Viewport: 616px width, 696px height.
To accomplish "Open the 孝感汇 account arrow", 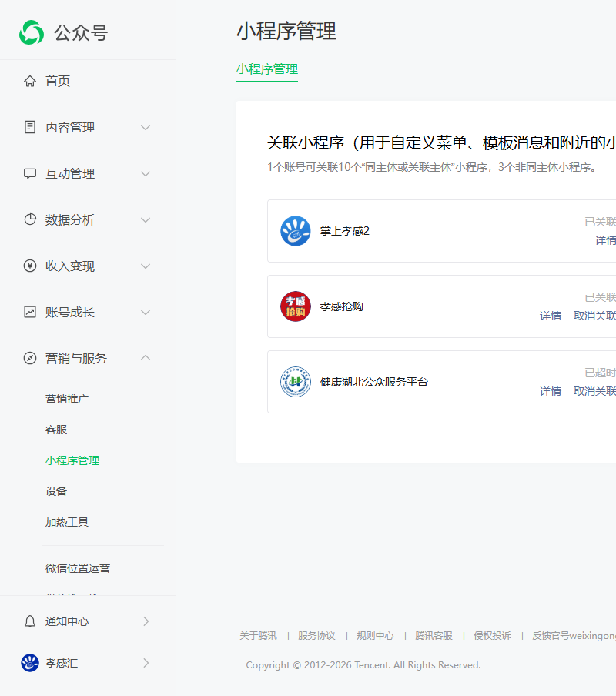I will [x=146, y=663].
